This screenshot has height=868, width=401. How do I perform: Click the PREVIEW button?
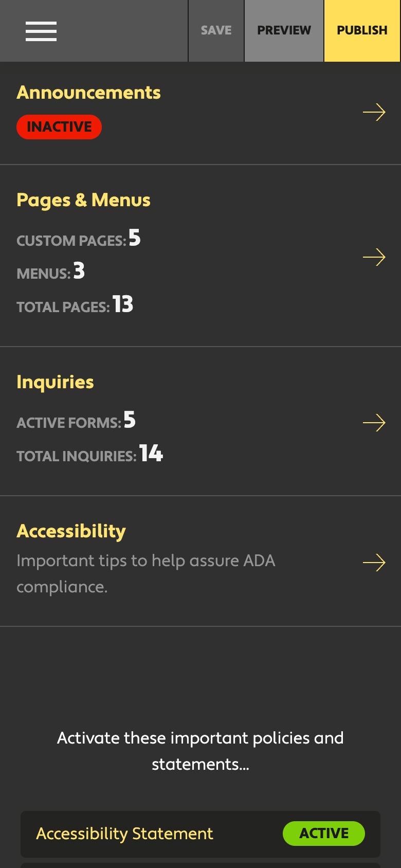pyautogui.click(x=283, y=30)
